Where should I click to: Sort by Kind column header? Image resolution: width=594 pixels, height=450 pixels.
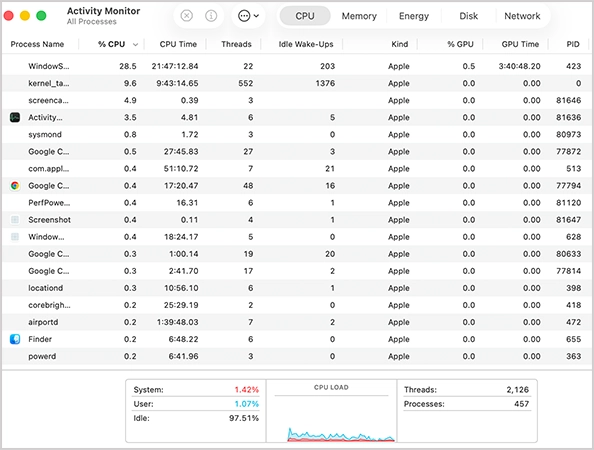[x=400, y=44]
